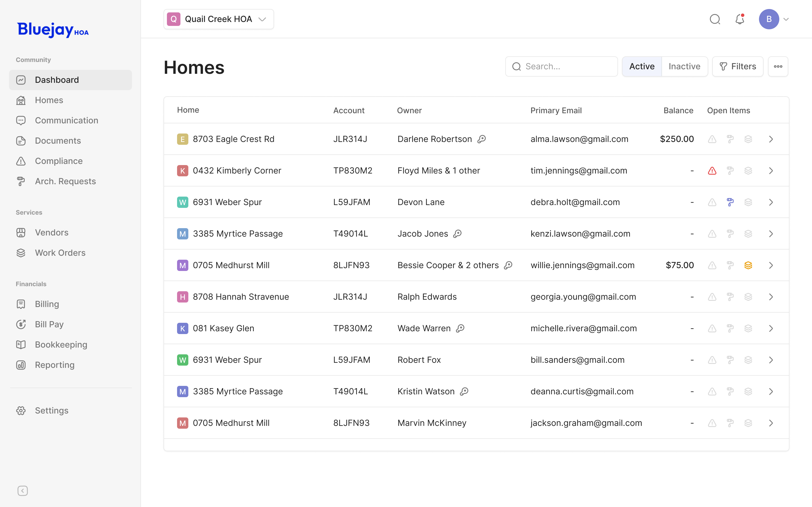
Task: Switch to the Inactive homes toggle
Action: point(684,66)
